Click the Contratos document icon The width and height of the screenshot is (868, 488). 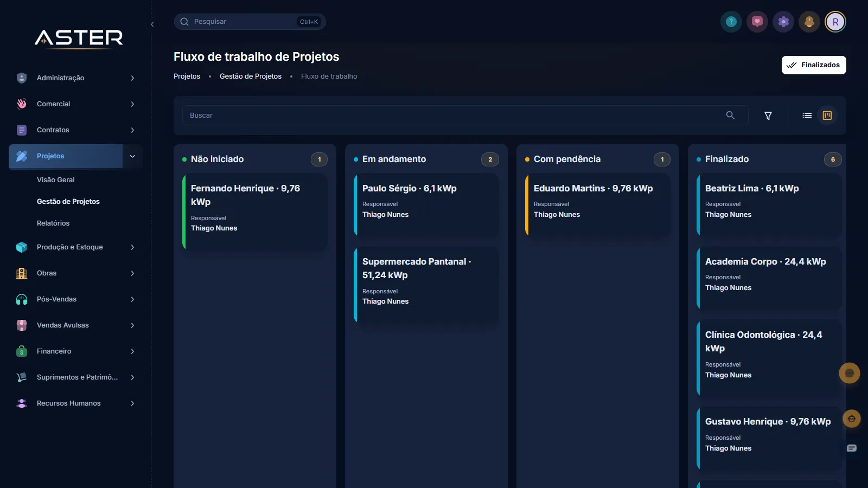22,130
